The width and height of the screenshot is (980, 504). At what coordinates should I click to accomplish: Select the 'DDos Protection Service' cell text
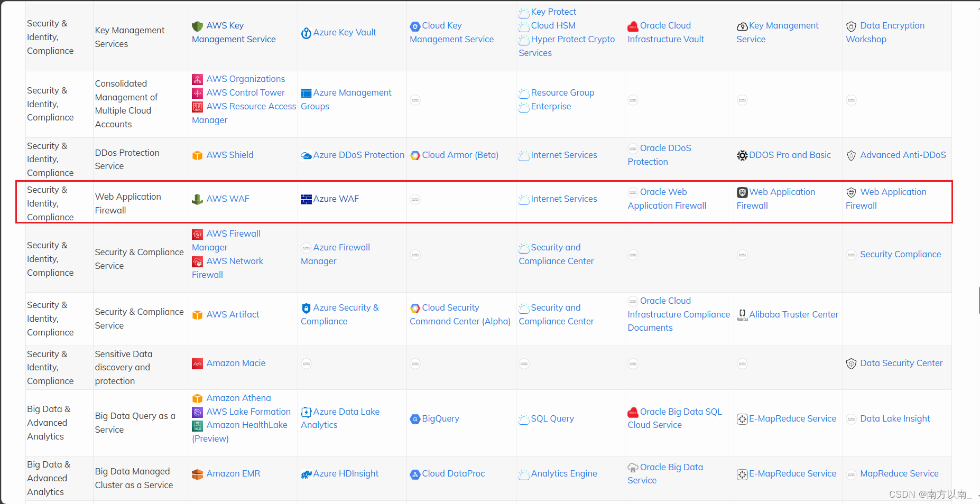click(127, 160)
